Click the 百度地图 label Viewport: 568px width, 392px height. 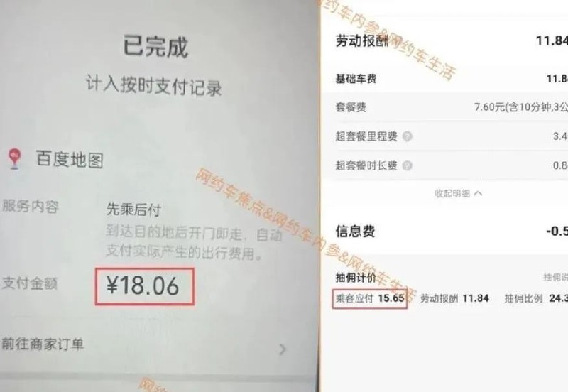pyautogui.click(x=70, y=160)
